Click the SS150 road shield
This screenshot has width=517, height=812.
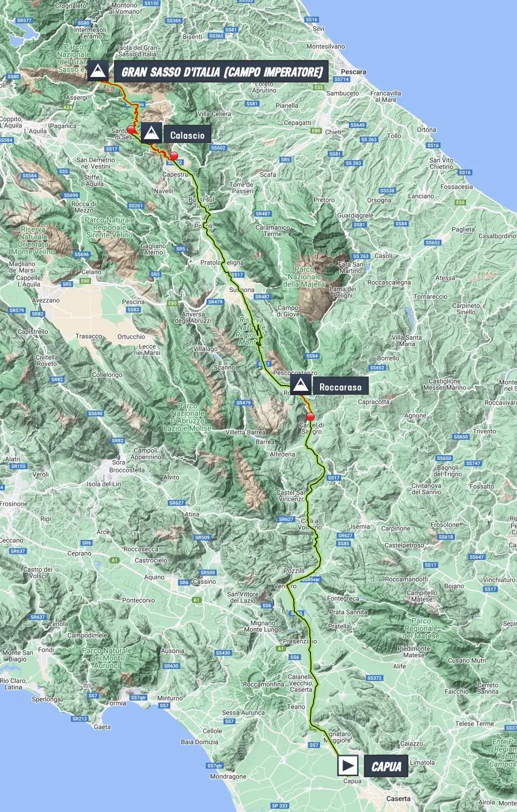[x=151, y=3]
